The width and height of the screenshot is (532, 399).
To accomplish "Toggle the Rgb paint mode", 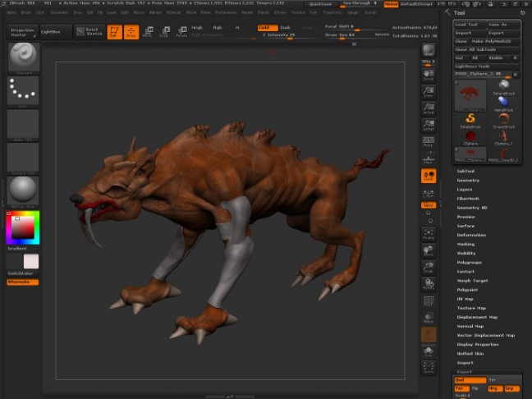I will pos(218,27).
